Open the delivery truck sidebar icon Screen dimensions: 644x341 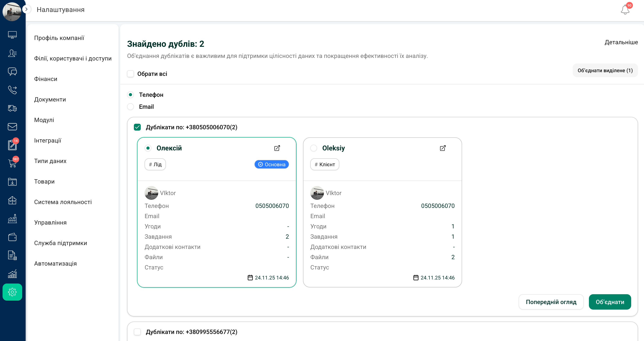pos(12,108)
